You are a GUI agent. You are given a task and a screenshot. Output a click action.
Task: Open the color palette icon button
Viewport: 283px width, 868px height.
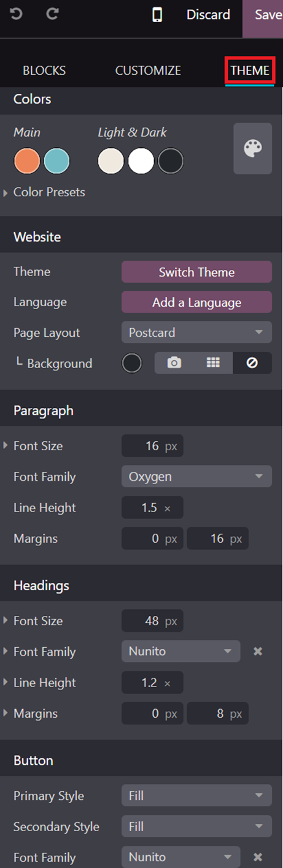coord(253,148)
